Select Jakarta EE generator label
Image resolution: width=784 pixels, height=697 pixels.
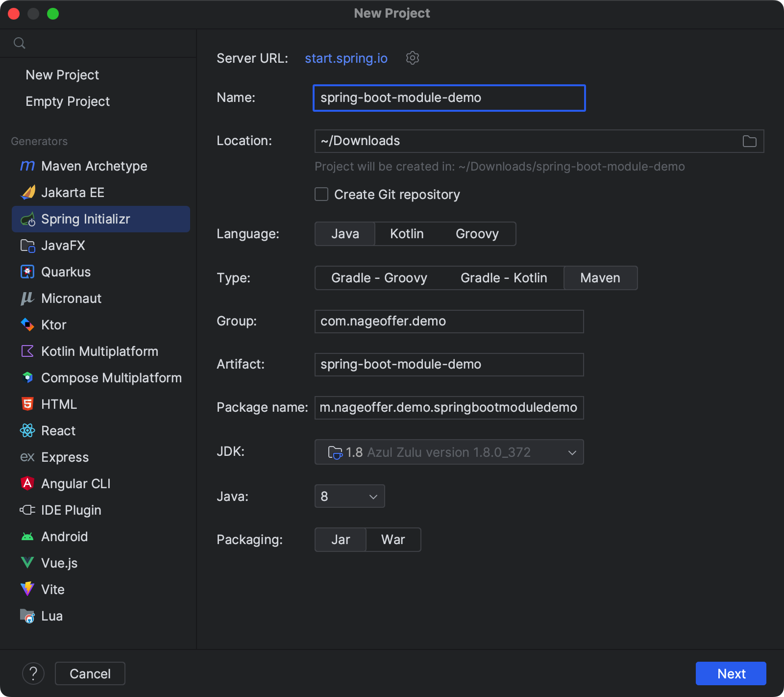click(73, 193)
